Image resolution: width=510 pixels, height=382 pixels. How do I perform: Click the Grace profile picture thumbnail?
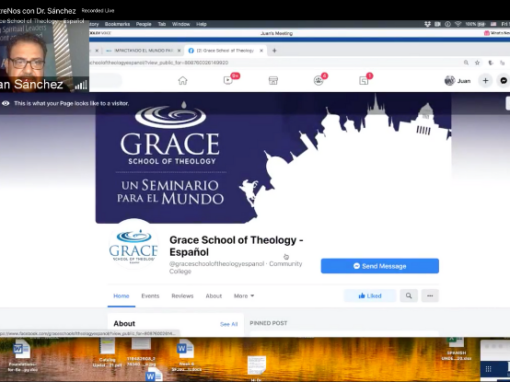click(x=134, y=244)
